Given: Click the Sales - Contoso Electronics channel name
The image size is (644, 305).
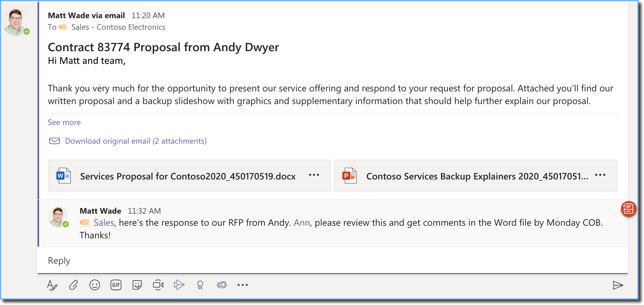Looking at the screenshot, I should click(x=118, y=27).
